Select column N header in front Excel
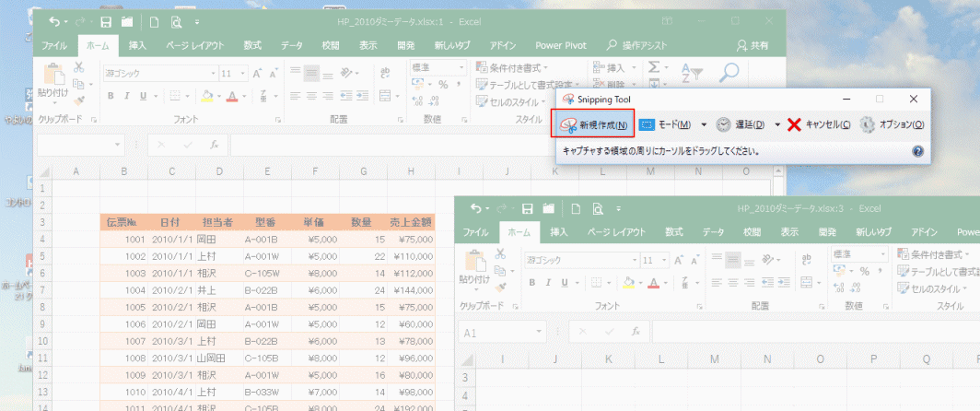980x411 pixels. [767, 359]
